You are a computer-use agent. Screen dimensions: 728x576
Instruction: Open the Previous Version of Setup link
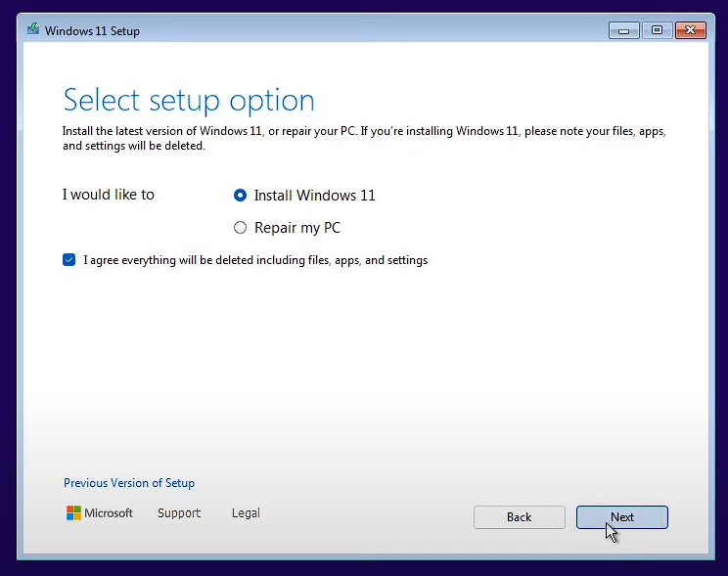pos(129,483)
